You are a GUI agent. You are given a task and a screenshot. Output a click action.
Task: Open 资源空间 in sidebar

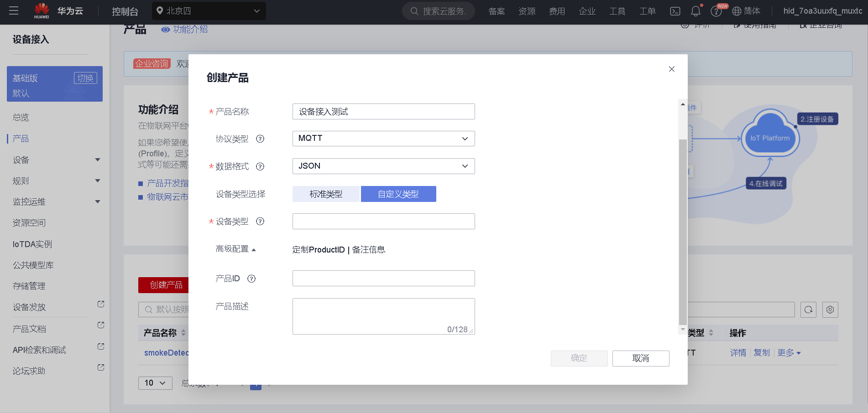[x=29, y=223]
